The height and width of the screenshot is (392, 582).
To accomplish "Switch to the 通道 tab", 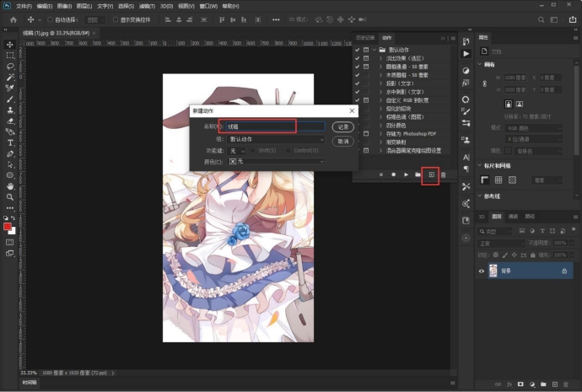I will tap(514, 217).
